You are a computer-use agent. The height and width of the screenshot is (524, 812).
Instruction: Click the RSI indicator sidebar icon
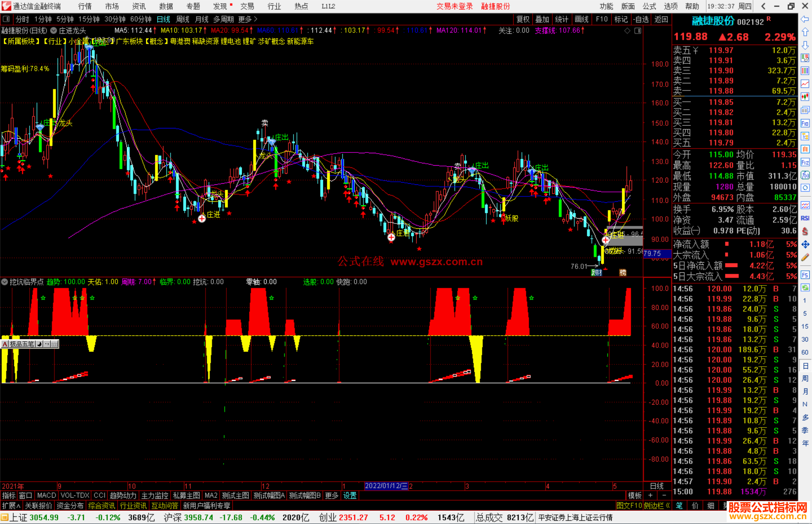coord(805,218)
